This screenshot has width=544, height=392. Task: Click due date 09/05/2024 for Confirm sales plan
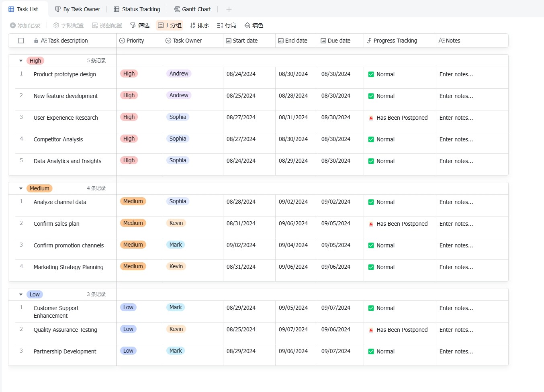(336, 223)
